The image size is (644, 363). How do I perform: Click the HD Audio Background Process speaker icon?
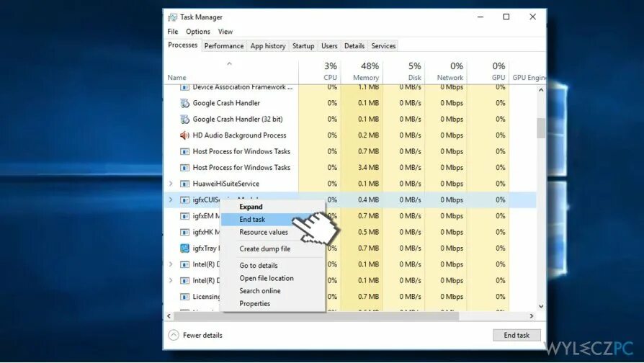[185, 135]
